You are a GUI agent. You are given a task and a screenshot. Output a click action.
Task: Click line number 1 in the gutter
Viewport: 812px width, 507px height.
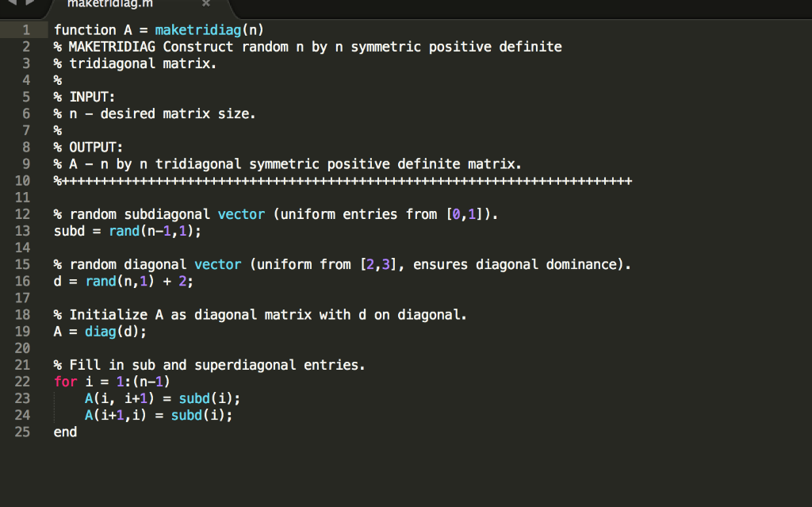point(25,29)
